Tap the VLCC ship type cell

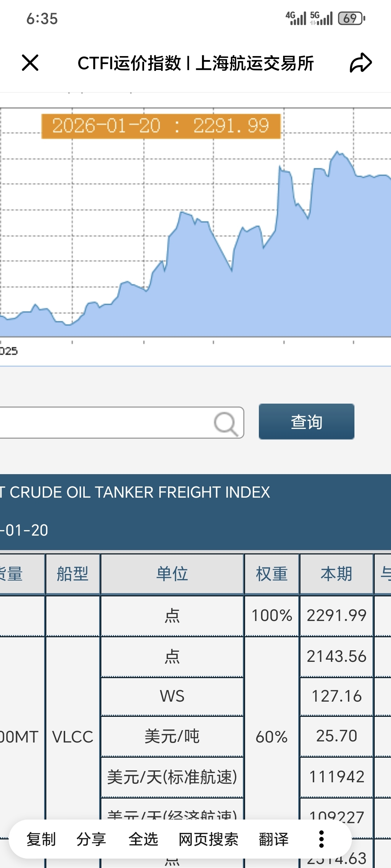(72, 737)
